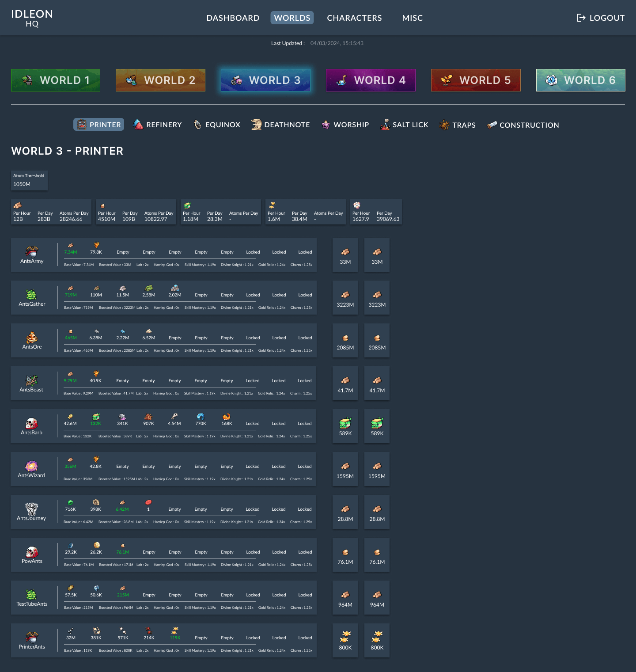Click the Atom Threshold 1050M box

(x=29, y=180)
